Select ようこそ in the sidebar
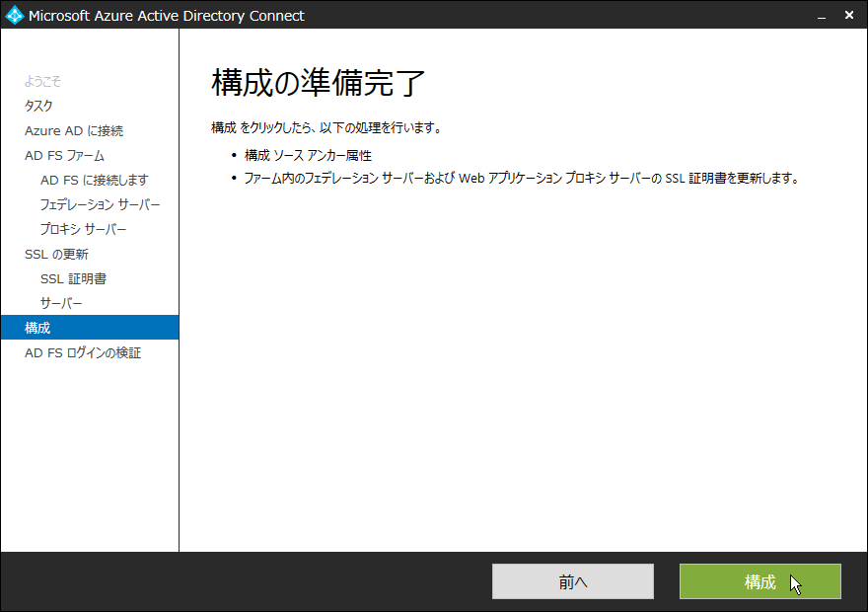 pyautogui.click(x=42, y=81)
